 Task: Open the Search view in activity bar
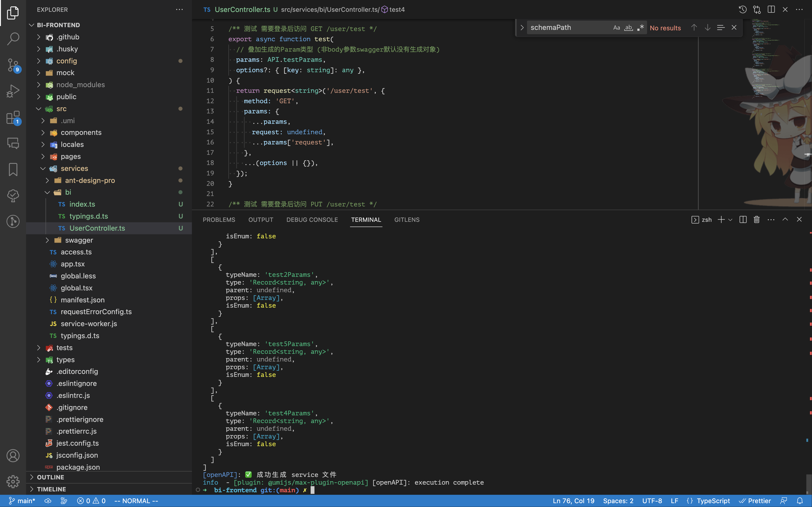[x=13, y=38]
